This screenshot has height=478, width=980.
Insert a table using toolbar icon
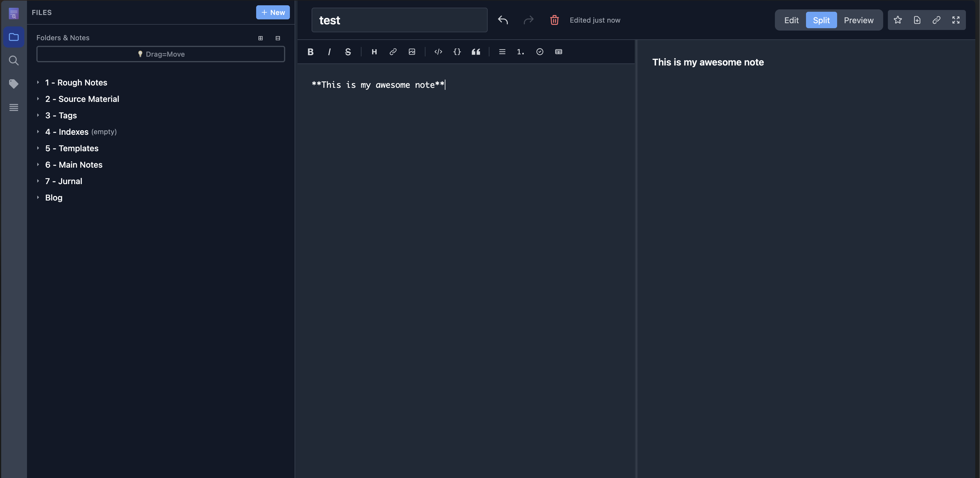coord(558,52)
